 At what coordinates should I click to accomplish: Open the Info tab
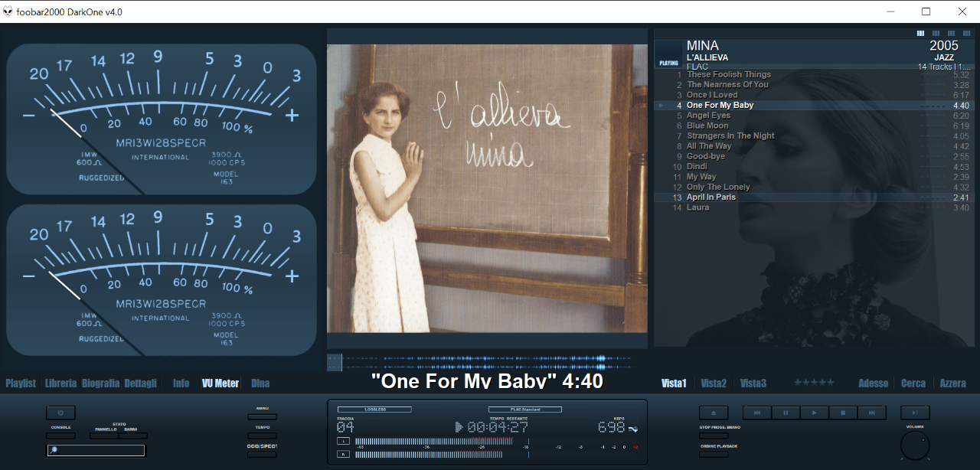pos(181,384)
